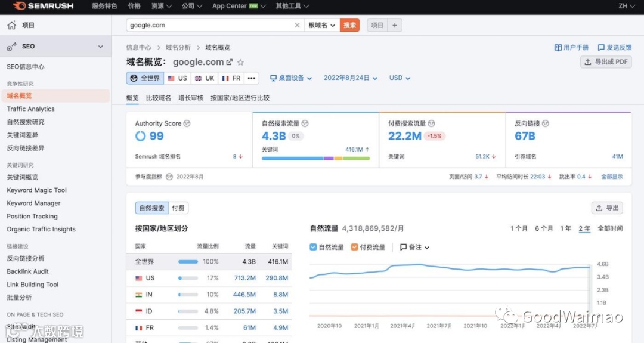Click the US 17% traffic share bar
The width and height of the screenshot is (644, 343).
point(188,278)
